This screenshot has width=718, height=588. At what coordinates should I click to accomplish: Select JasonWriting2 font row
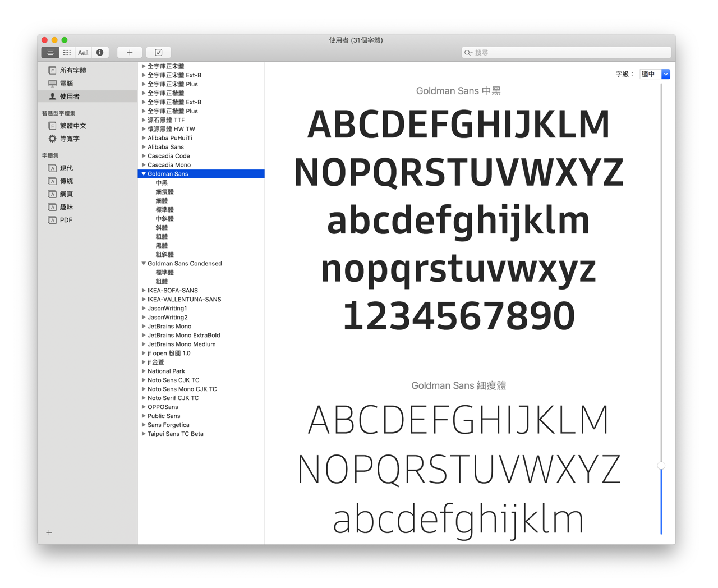click(x=201, y=318)
